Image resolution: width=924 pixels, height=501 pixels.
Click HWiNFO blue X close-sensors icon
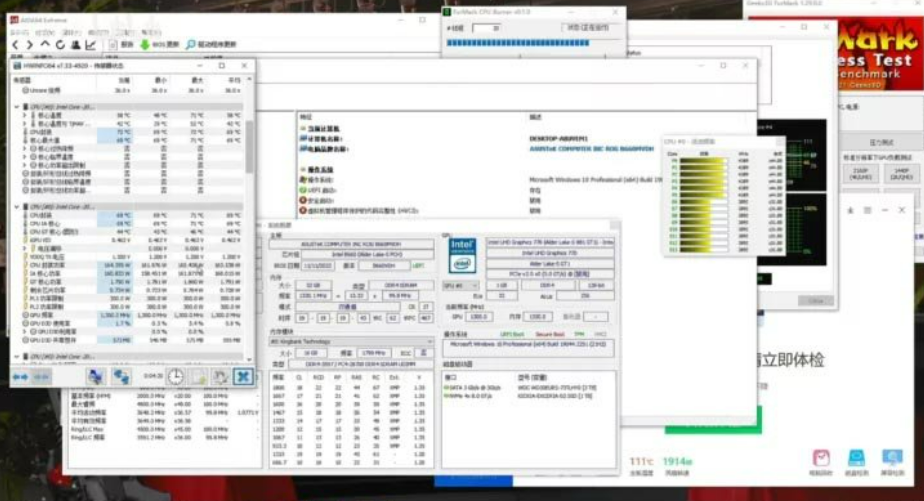click(x=243, y=377)
